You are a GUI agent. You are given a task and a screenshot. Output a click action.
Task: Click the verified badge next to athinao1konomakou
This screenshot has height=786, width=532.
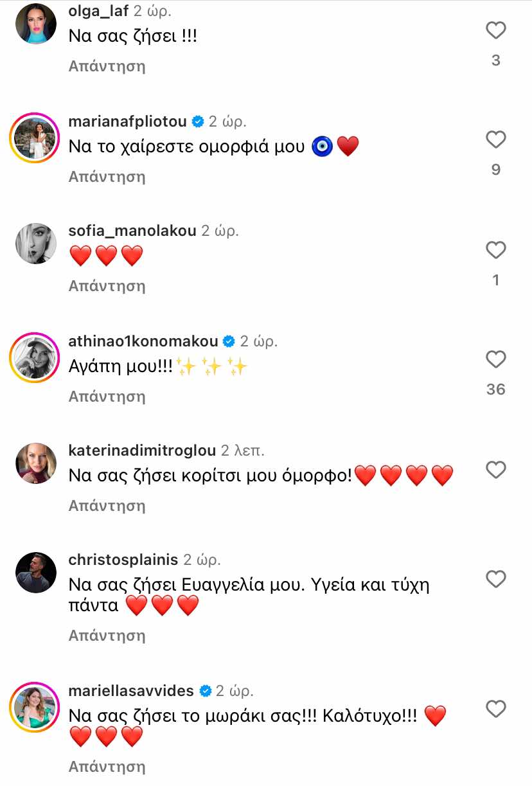(x=227, y=339)
